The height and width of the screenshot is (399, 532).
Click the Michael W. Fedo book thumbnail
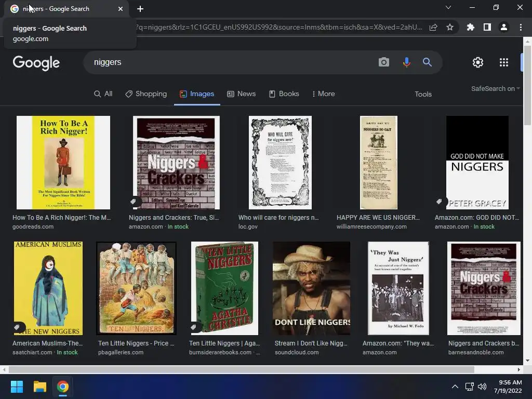[398, 288]
